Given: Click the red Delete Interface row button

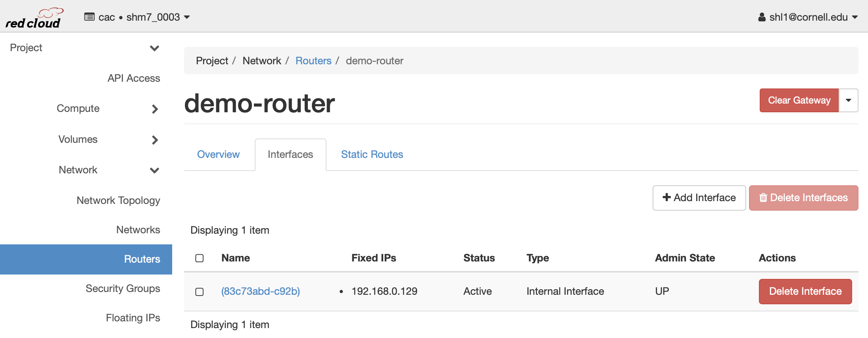Looking at the screenshot, I should (805, 291).
